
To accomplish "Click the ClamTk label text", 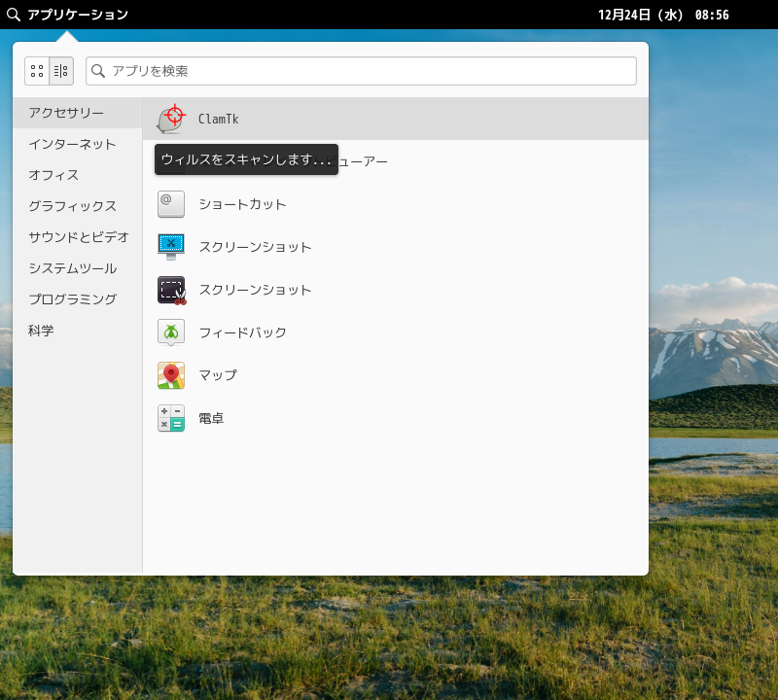I will click(x=218, y=119).
